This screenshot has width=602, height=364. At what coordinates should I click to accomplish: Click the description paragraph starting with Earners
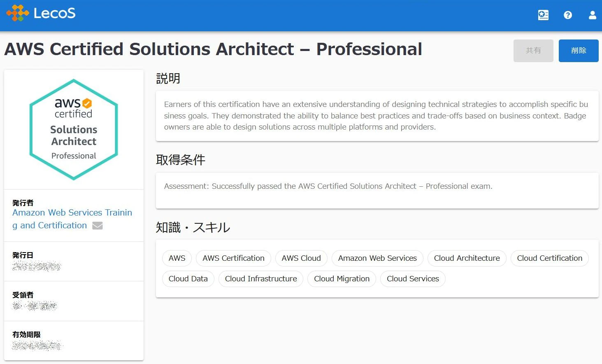[x=377, y=116]
